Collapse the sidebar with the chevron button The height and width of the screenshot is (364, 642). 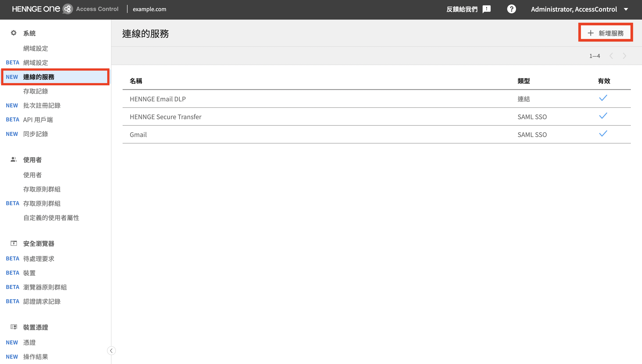pyautogui.click(x=111, y=351)
